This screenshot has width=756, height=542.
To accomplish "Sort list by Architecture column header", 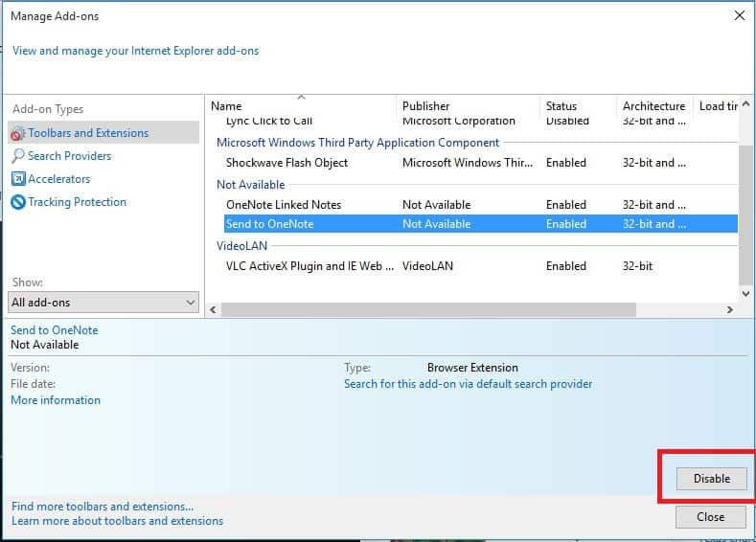I will [x=654, y=106].
